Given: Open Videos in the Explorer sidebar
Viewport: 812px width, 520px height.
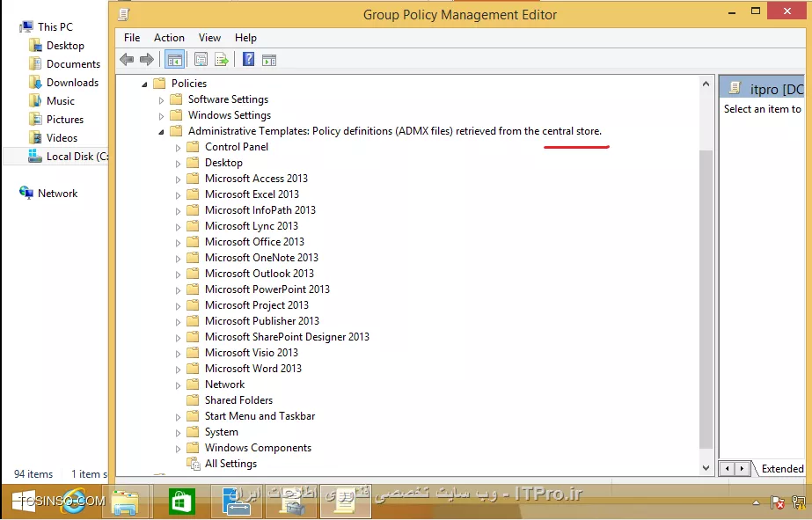Looking at the screenshot, I should 62,138.
